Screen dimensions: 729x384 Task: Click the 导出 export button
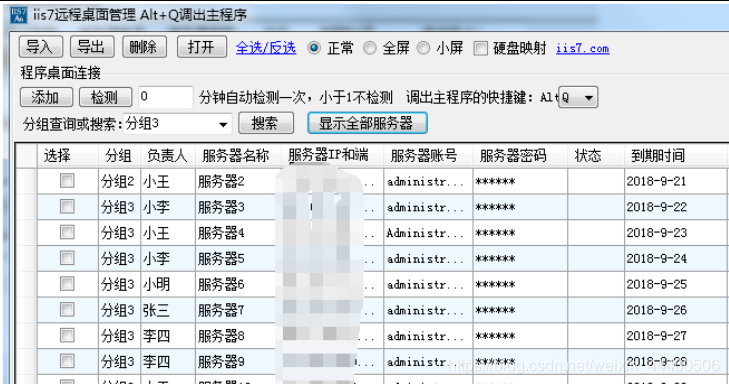(92, 47)
